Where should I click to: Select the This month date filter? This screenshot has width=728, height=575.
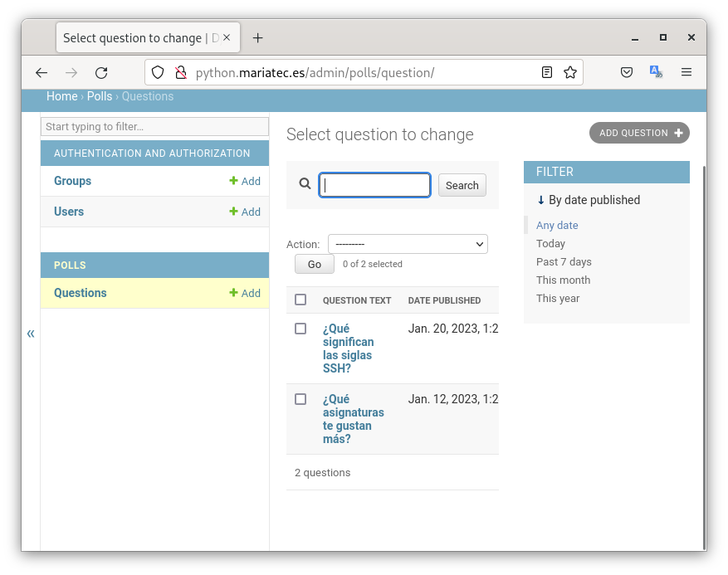click(563, 280)
